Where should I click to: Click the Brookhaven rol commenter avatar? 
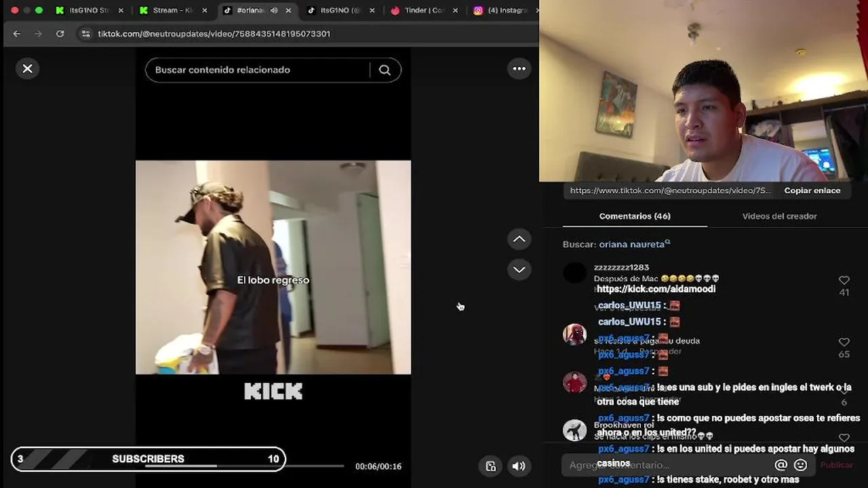pos(574,430)
